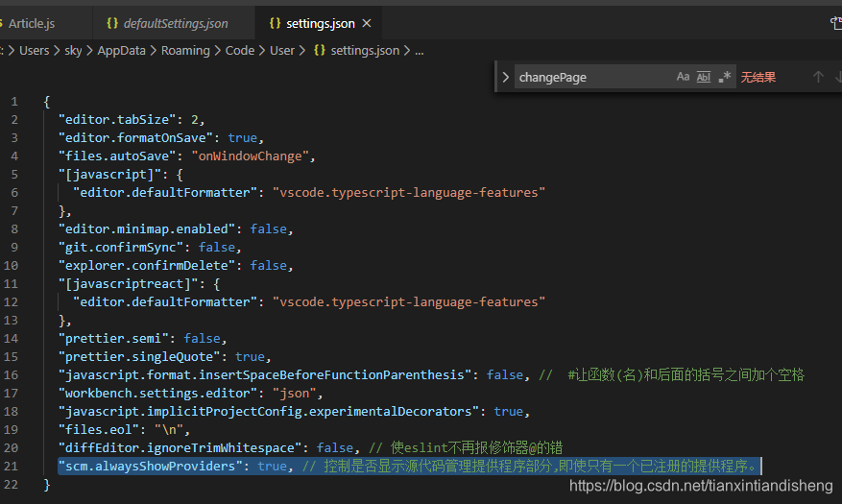
Task: Open sky folder in the breadcrumb
Action: pos(73,51)
